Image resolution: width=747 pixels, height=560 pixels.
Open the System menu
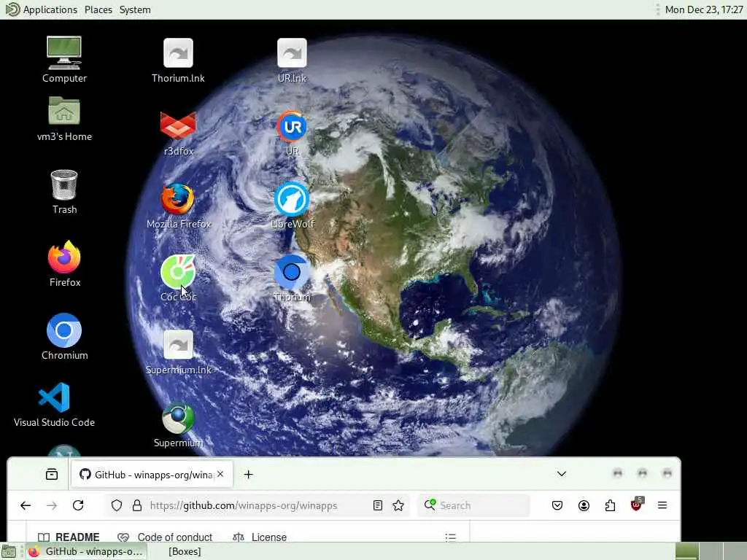pyautogui.click(x=135, y=9)
